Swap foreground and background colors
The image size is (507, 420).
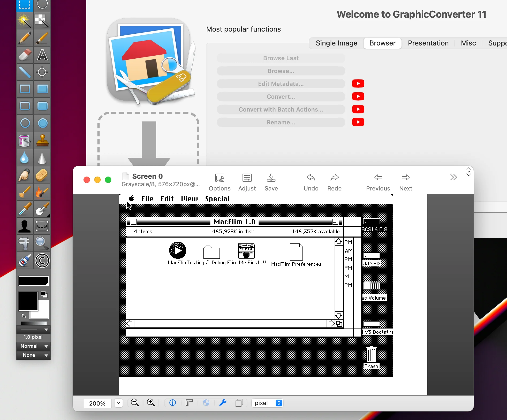coord(24,316)
